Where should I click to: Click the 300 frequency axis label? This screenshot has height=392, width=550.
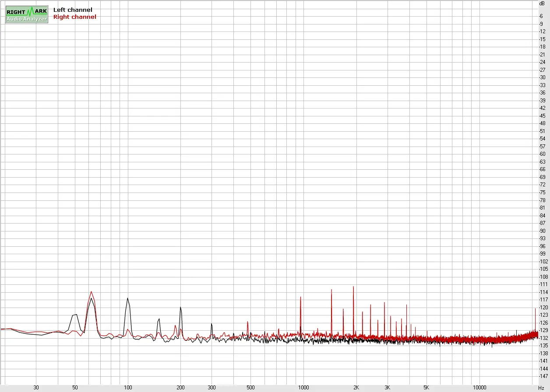tap(212, 388)
